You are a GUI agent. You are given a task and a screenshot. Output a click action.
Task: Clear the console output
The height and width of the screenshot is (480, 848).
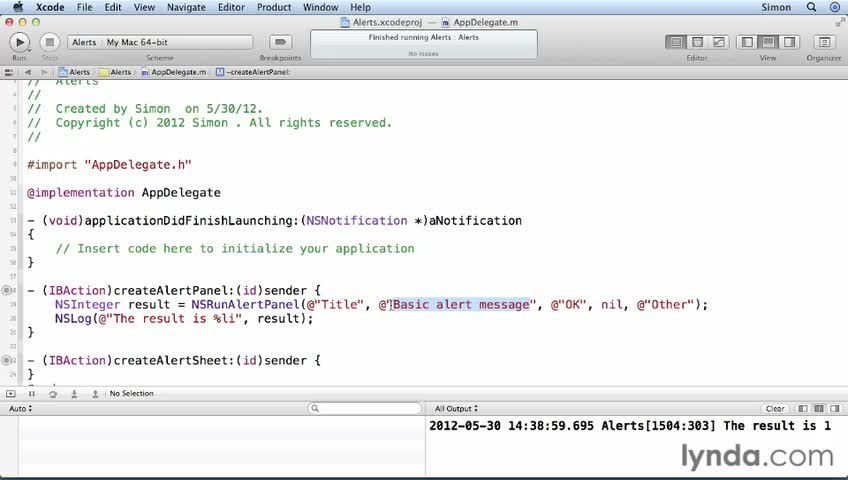pos(775,409)
